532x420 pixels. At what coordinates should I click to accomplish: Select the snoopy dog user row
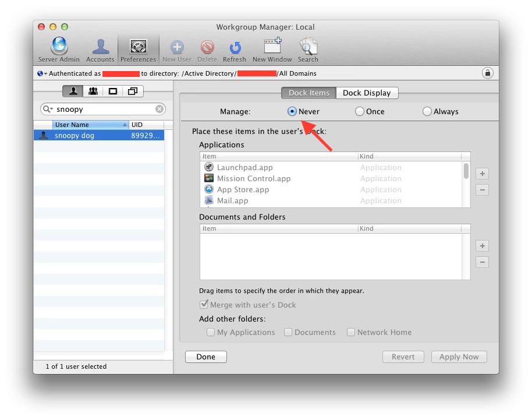click(x=99, y=136)
